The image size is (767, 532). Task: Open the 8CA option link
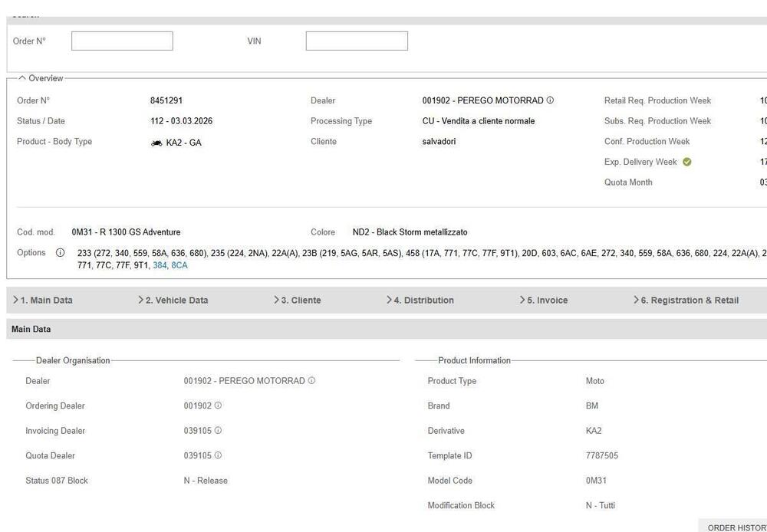coord(179,265)
